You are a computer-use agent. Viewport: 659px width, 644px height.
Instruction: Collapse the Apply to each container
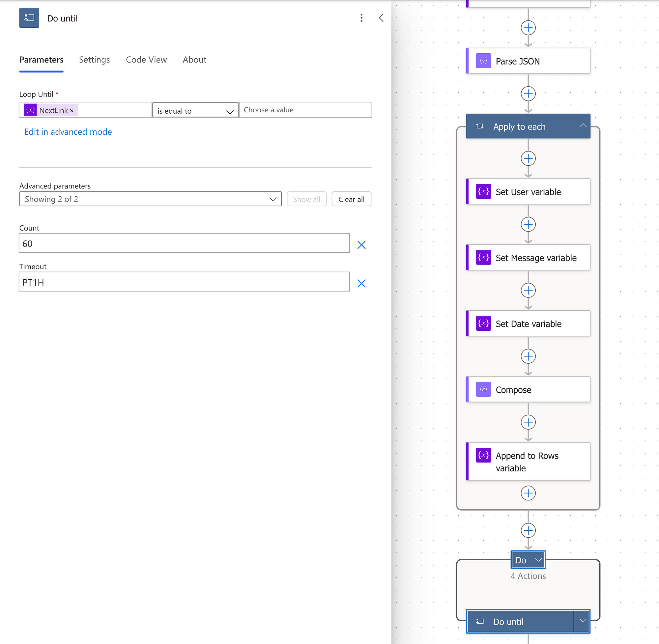[x=582, y=126]
